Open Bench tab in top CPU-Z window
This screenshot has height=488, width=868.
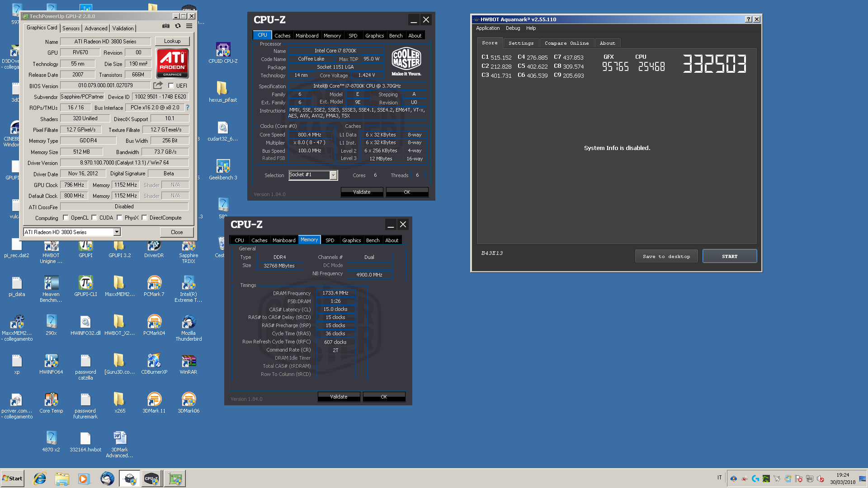point(396,36)
